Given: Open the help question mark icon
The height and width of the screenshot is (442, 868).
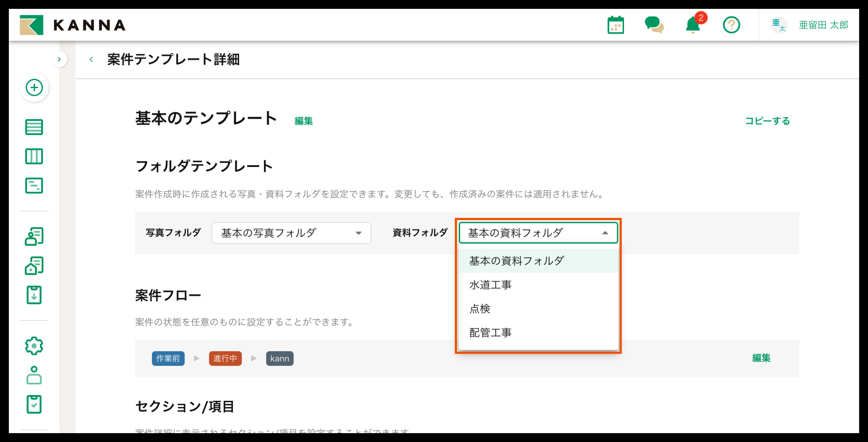Looking at the screenshot, I should 731,25.
